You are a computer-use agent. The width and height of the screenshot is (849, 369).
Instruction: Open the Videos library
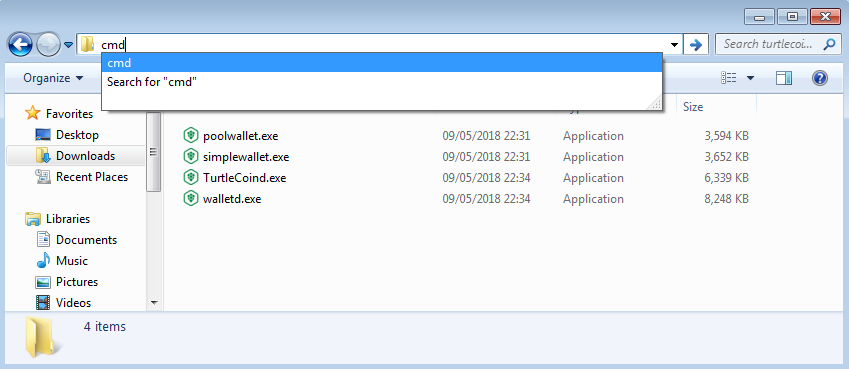pyautogui.click(x=74, y=303)
